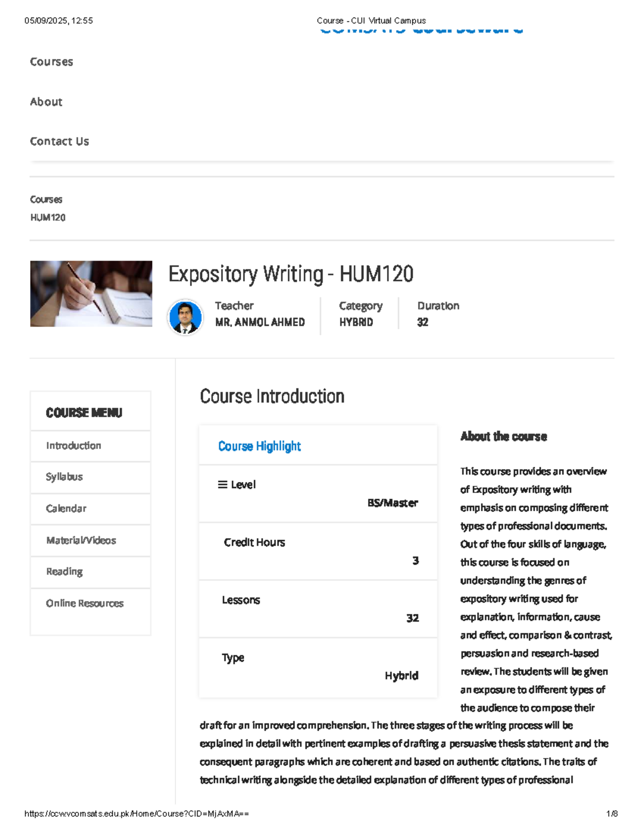Select the Reading menu entry

[64, 571]
